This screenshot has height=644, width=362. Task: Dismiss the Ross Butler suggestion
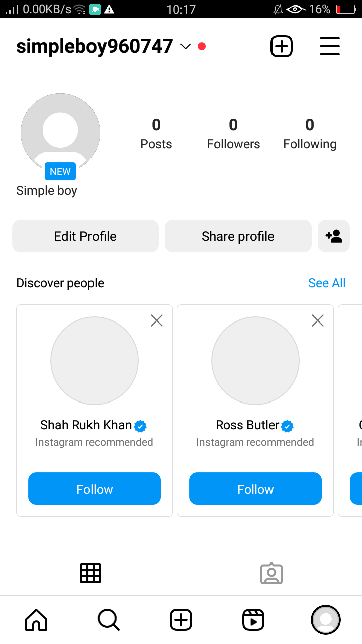318,320
